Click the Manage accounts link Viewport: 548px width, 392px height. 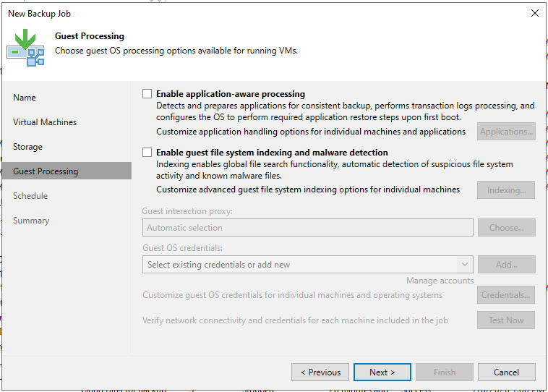440,281
